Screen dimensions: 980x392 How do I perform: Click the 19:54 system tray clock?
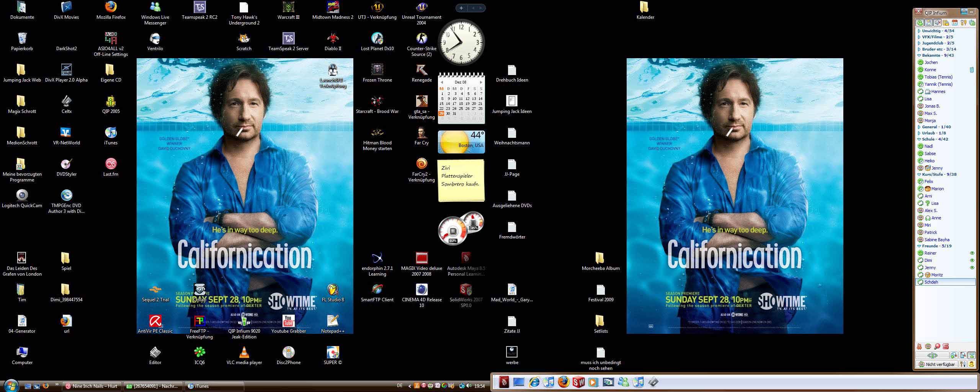480,386
